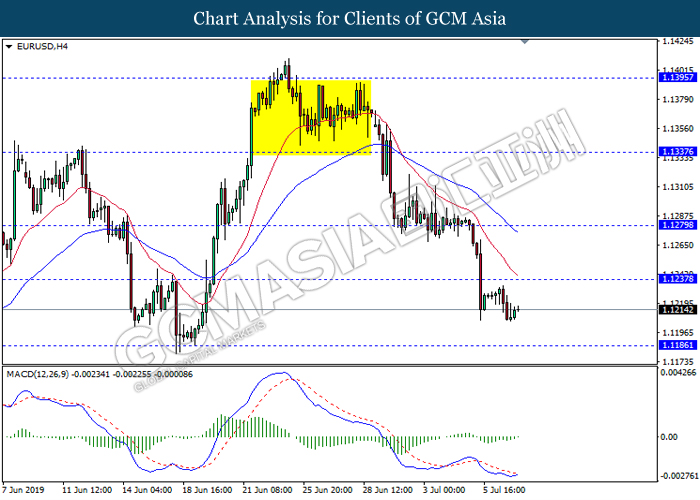Click the 3 Jul 00:00 time label
The image size is (700, 500).
point(444,490)
